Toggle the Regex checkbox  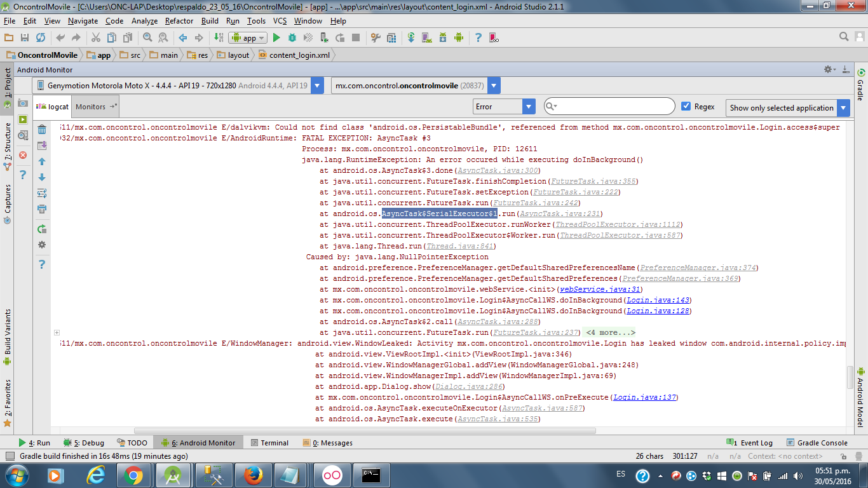point(686,106)
